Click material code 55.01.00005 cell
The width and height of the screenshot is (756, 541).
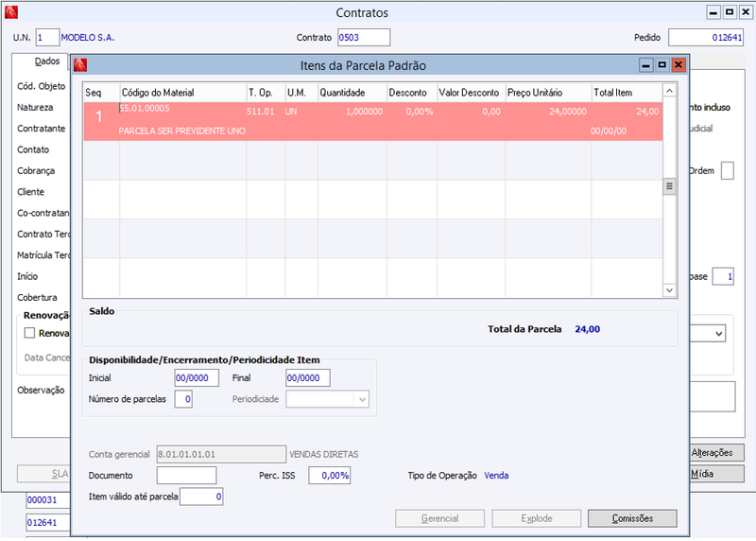(145, 109)
